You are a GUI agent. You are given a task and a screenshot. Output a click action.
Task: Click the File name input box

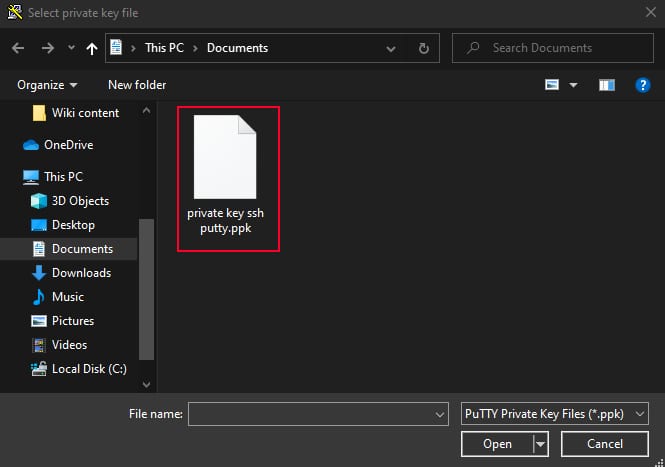click(318, 414)
